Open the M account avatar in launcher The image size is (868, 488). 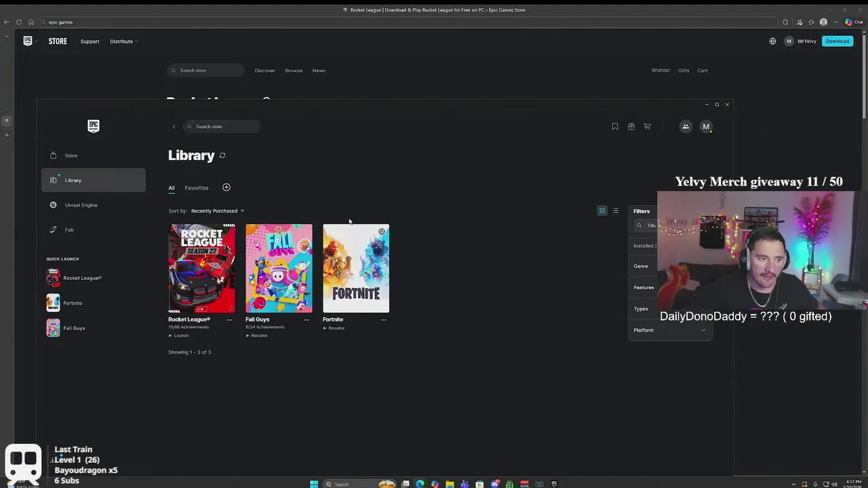pos(706,127)
